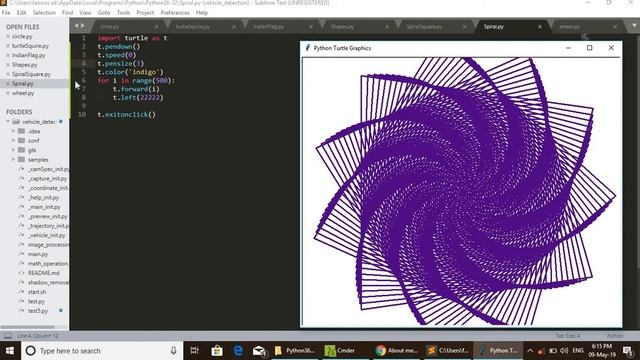Viewport: 640px width, 360px height.
Task: Click the sidebar horizontal scrollbar
Action: pos(28,327)
